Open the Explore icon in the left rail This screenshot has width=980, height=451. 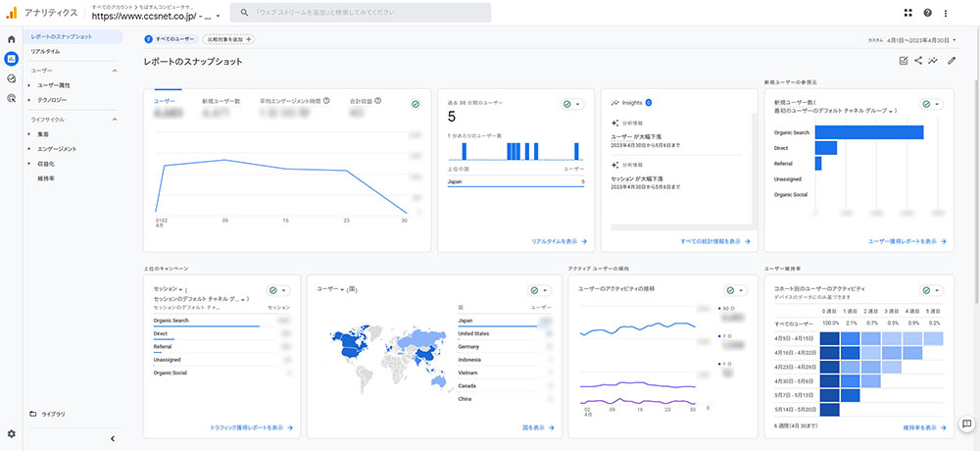pyautogui.click(x=11, y=78)
